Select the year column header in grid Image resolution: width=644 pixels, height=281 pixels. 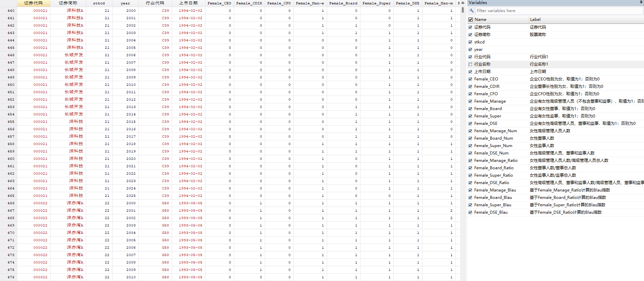[125, 3]
